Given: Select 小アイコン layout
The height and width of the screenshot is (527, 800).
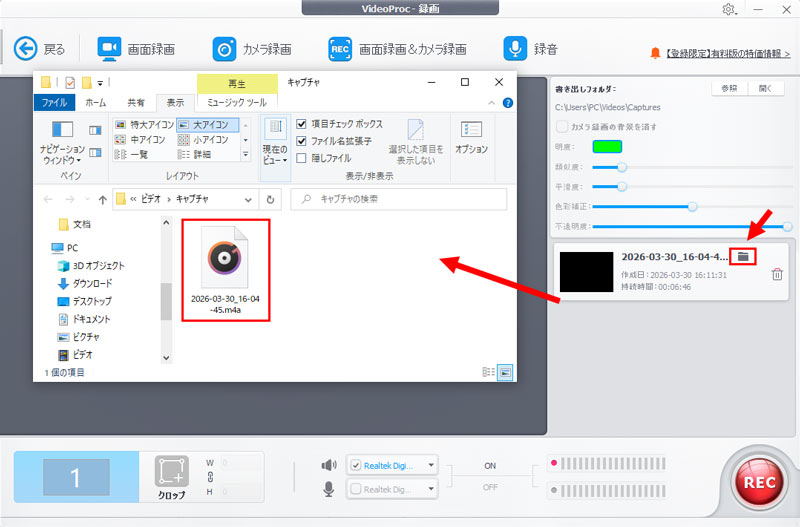Looking at the screenshot, I should 203,139.
